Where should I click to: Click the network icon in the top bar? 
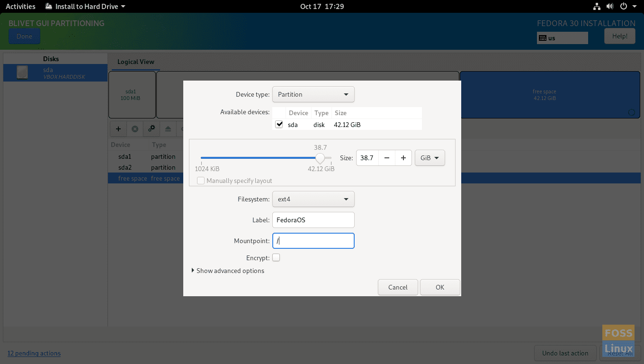tap(596, 6)
